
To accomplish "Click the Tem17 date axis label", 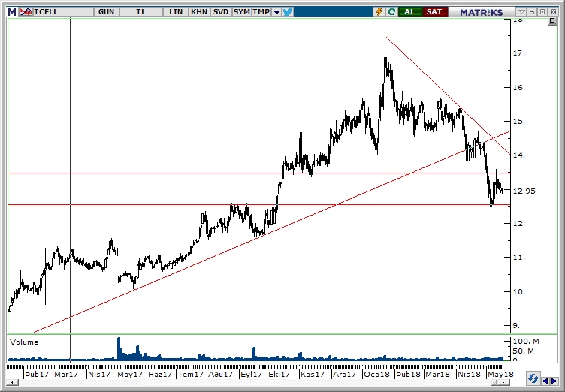I will tap(191, 374).
